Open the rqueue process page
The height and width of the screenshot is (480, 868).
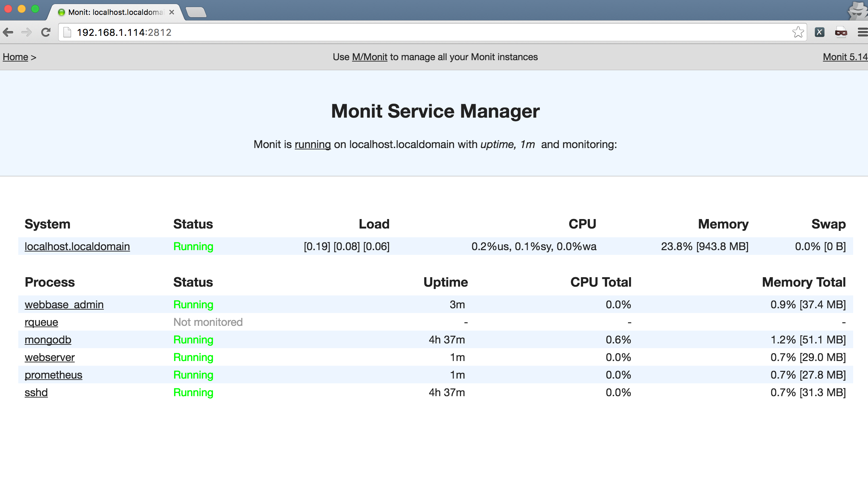tap(41, 322)
